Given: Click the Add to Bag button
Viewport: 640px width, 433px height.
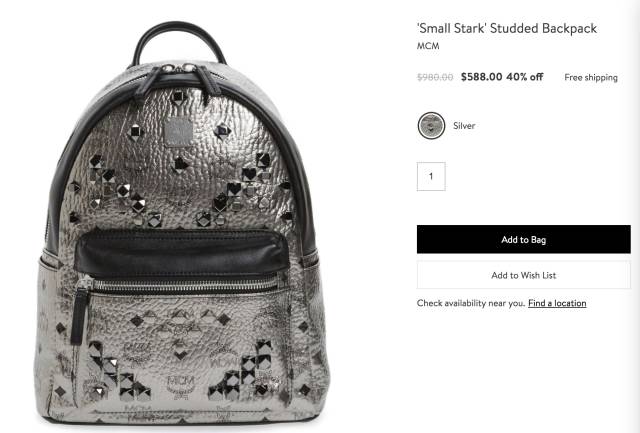Looking at the screenshot, I should (524, 240).
